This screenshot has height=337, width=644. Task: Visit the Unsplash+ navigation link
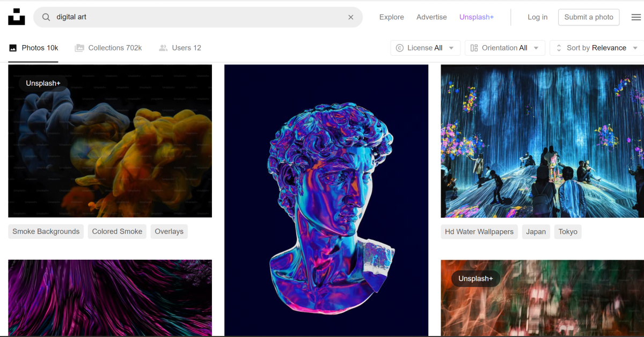[477, 17]
